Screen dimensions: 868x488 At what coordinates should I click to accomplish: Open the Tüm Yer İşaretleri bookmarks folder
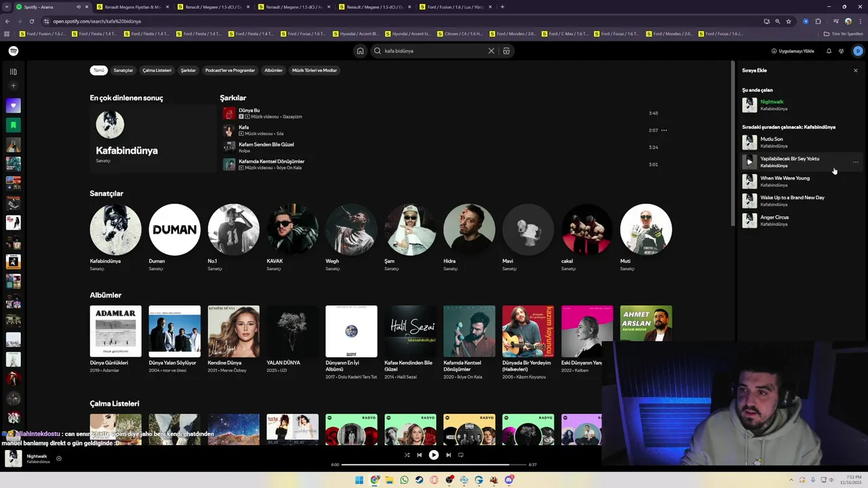pyautogui.click(x=844, y=33)
